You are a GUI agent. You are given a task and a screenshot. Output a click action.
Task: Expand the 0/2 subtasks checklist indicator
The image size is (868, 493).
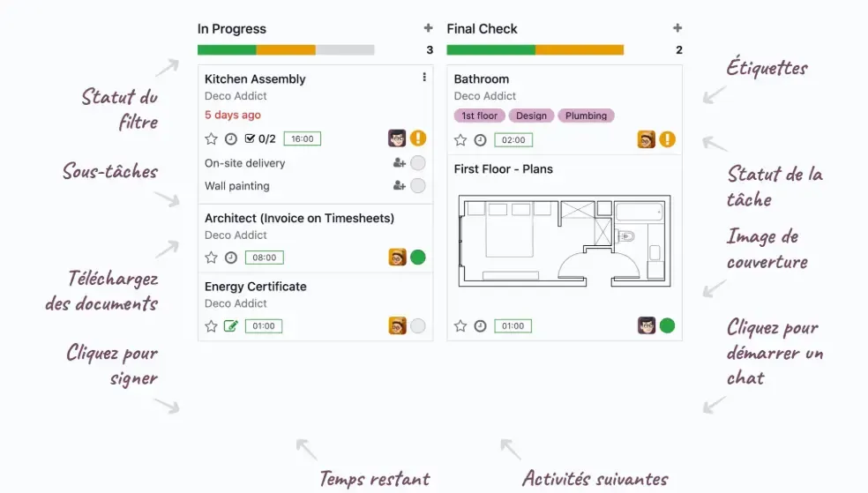coord(259,138)
